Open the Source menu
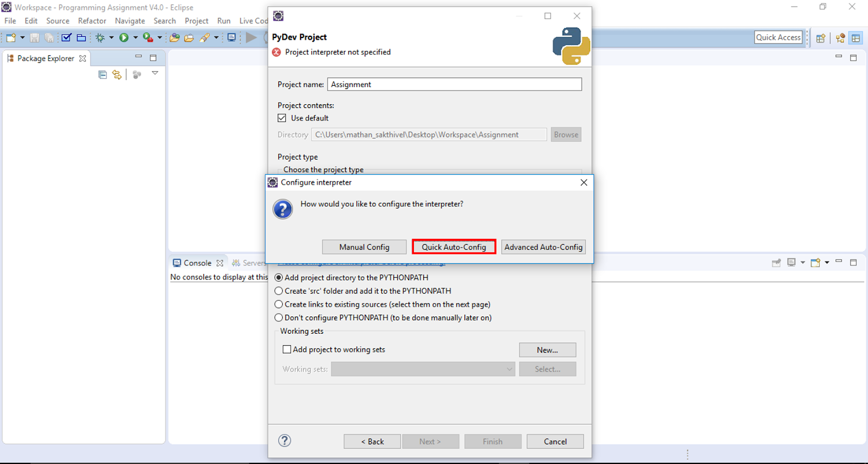Viewport: 868px width, 464px height. (58, 21)
